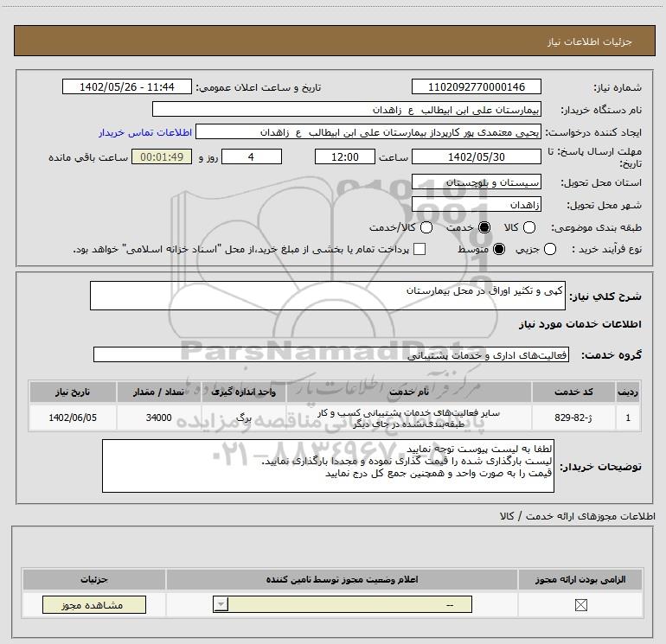This screenshot has width=666, height=644.
Task: Click the deadline time 12:00 field
Action: (345, 156)
